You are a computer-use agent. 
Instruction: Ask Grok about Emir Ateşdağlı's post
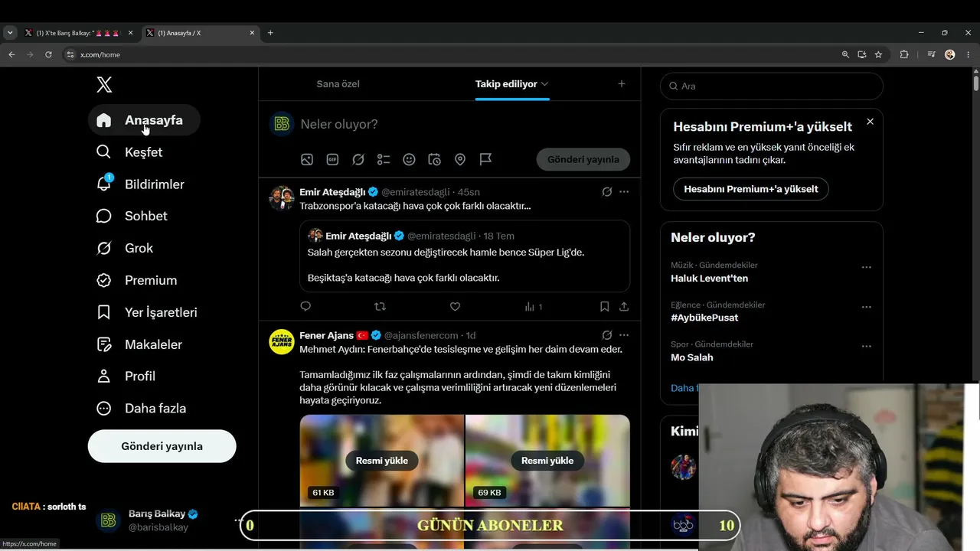[607, 192]
